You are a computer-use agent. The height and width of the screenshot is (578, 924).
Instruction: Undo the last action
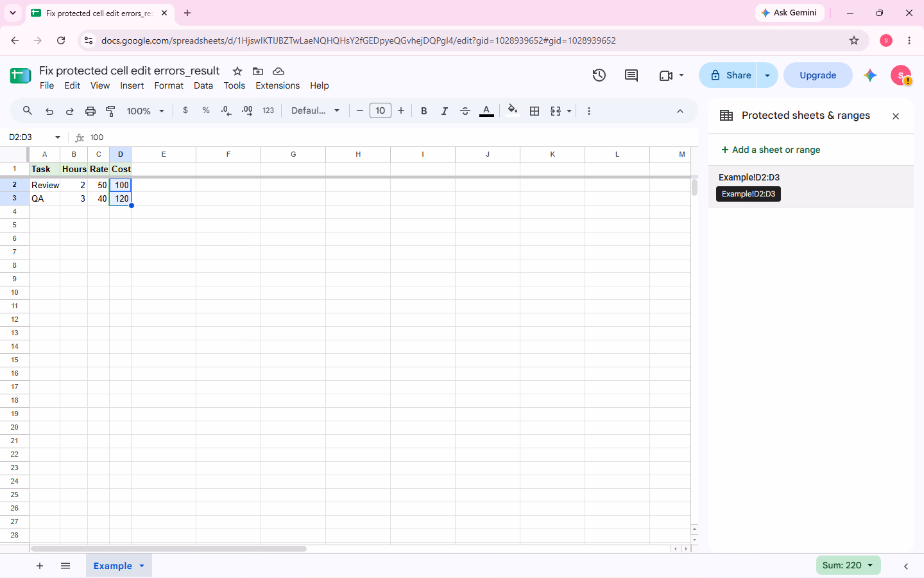[x=49, y=110]
